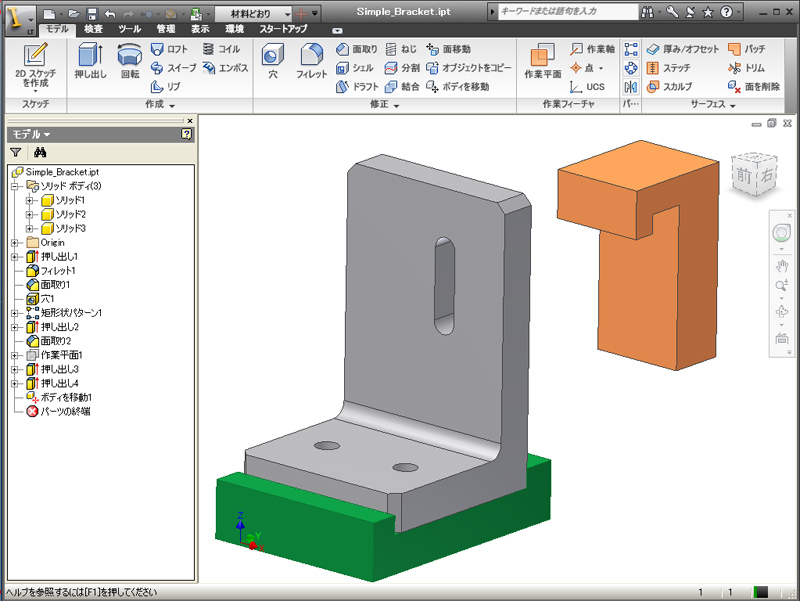This screenshot has width=800, height=601.
Task: Collapse the ソリッド ボディ(3) node
Action: [x=15, y=186]
